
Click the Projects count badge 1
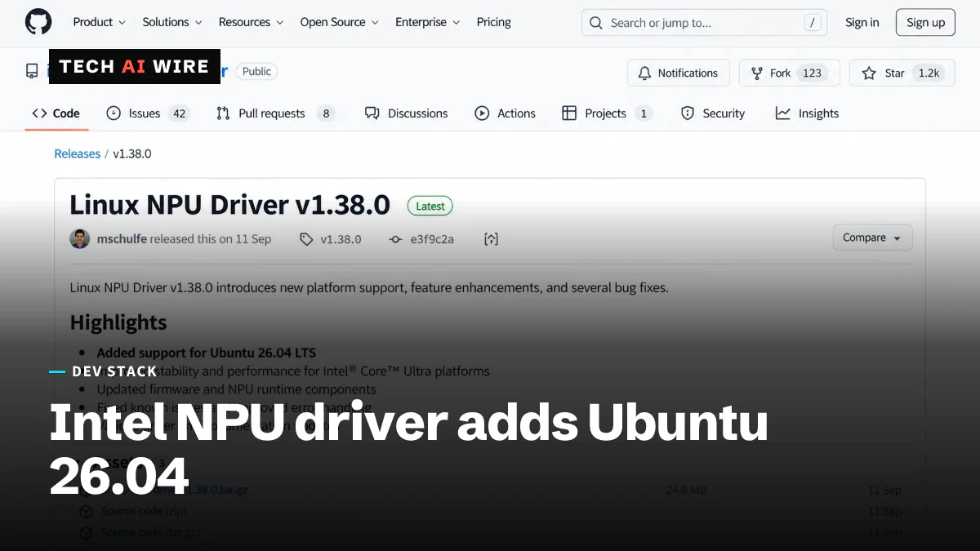pos(644,113)
